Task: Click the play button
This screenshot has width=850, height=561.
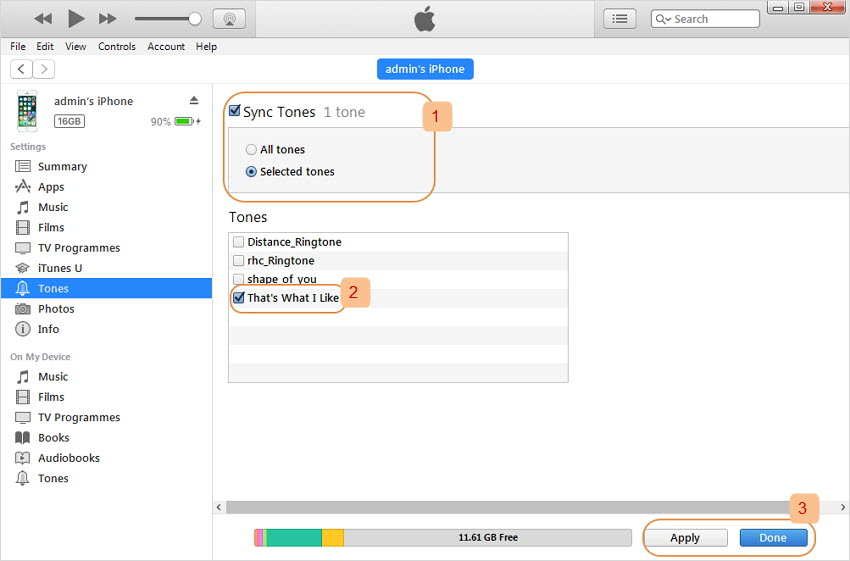Action: (76, 19)
